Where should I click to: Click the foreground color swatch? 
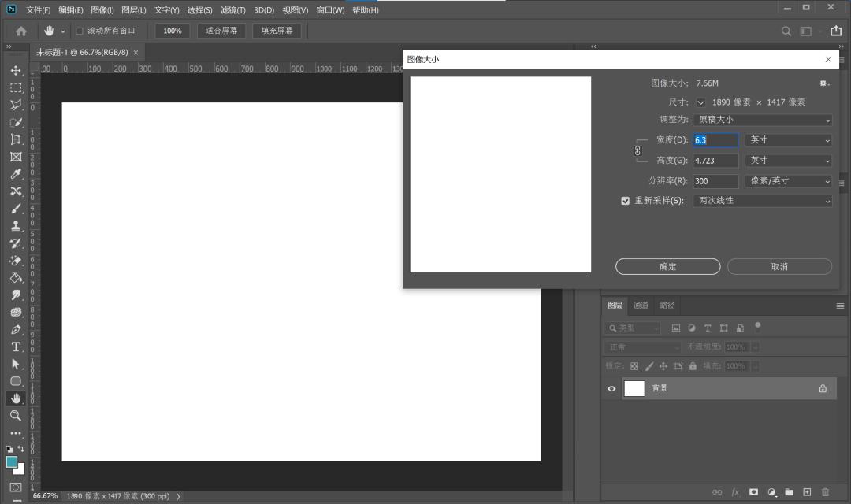point(12,462)
